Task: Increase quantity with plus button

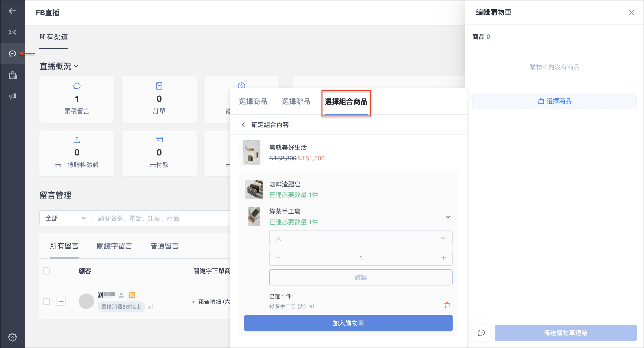Action: click(443, 258)
